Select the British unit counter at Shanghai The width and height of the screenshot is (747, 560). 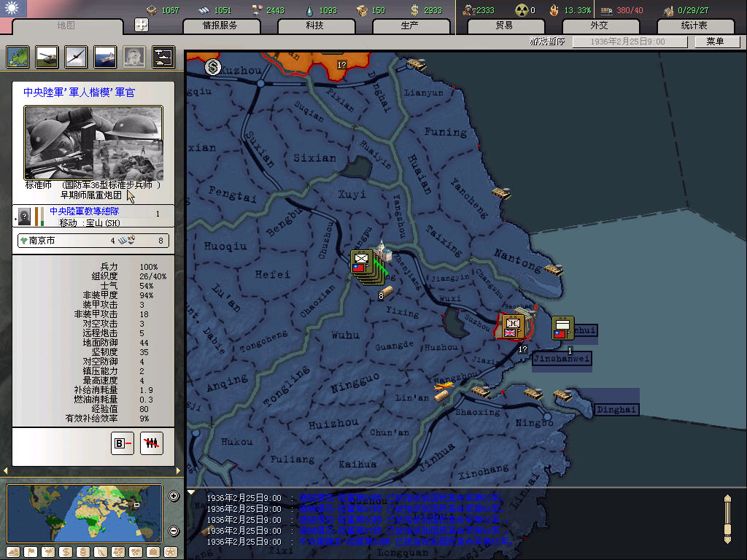[513, 326]
